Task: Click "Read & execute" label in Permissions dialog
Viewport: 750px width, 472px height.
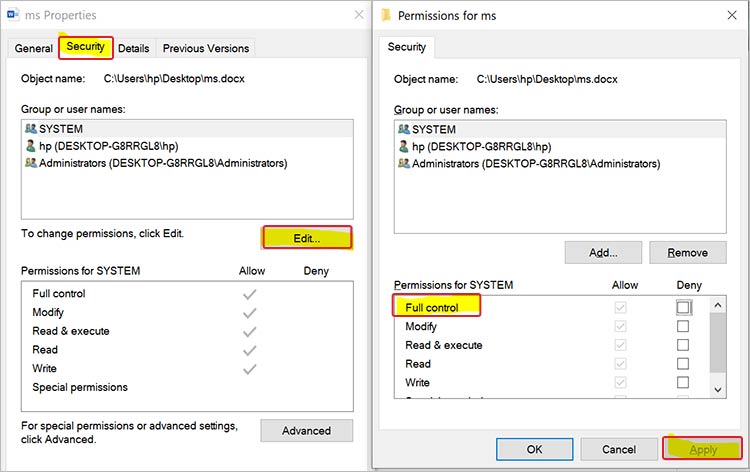Action: point(444,345)
